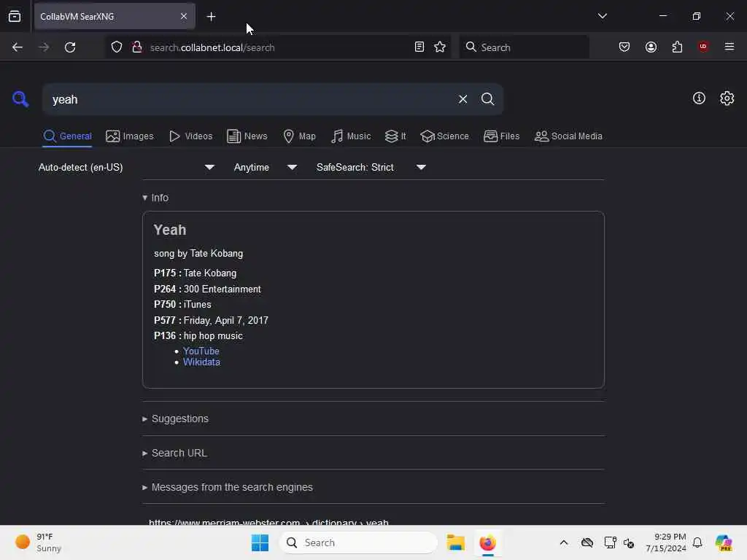
Task: Open the Wikidata link in infobox
Action: pyautogui.click(x=201, y=362)
